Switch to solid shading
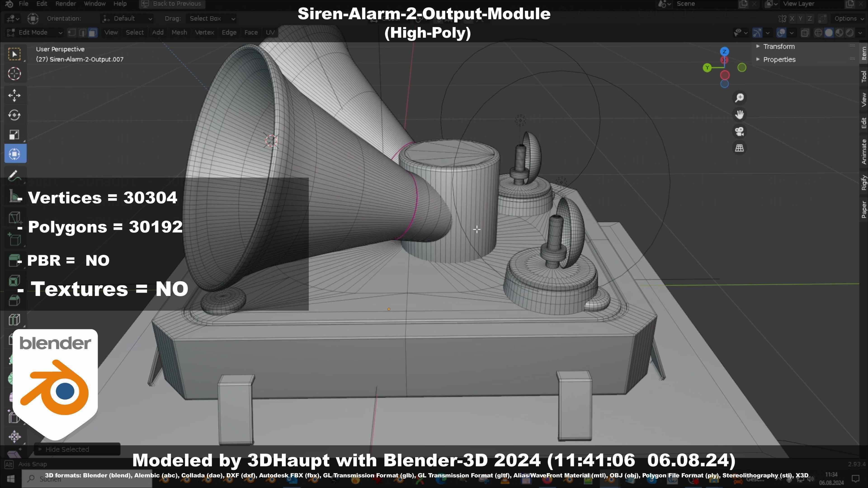 coord(829,33)
